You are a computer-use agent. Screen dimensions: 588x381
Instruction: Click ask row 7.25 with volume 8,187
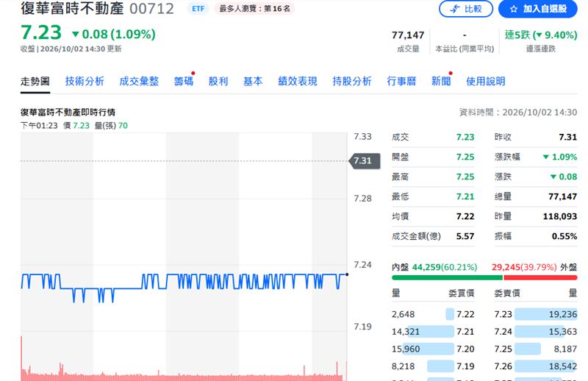click(x=536, y=349)
